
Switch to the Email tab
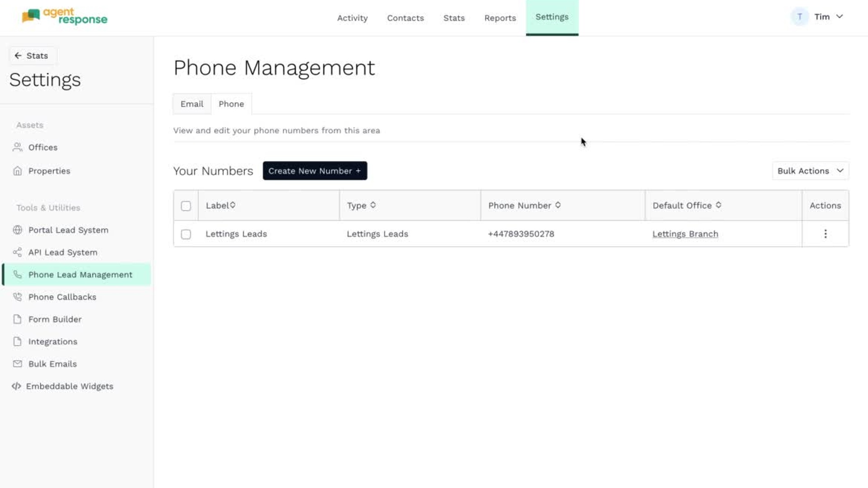[192, 104]
